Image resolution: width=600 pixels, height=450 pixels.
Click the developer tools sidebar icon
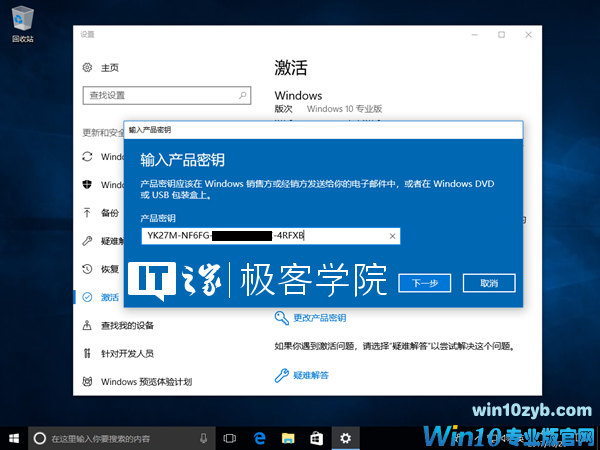(x=87, y=353)
